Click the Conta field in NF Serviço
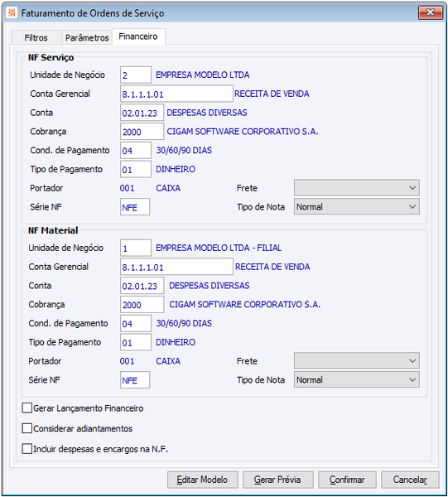Viewport: 448px width, 497px height. [142, 113]
